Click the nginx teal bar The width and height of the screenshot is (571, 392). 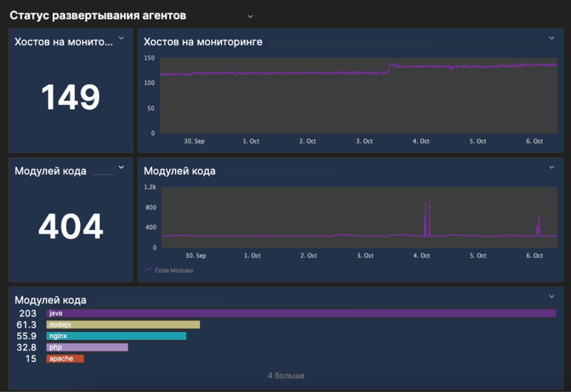click(116, 336)
